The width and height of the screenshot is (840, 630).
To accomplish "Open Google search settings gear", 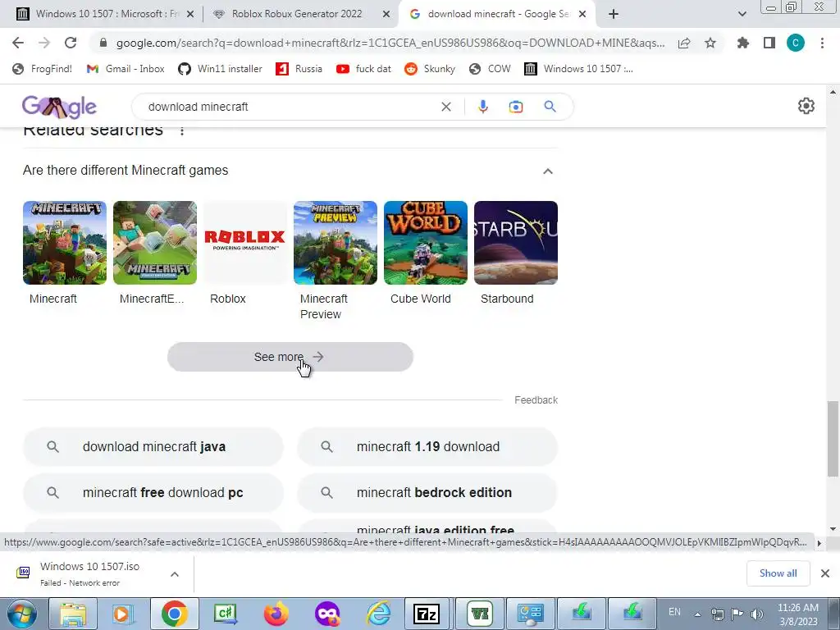I will pyautogui.click(x=806, y=106).
